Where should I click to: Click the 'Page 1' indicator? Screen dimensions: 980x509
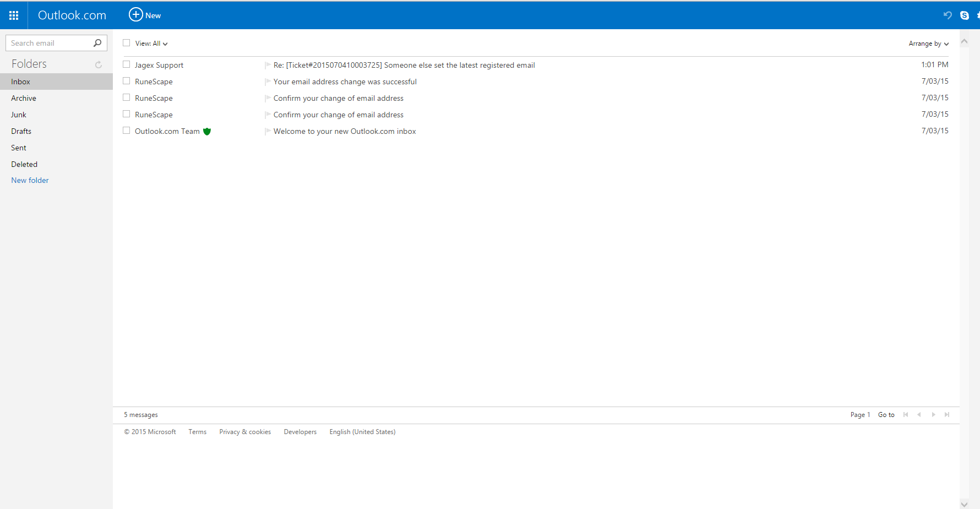[x=860, y=415]
